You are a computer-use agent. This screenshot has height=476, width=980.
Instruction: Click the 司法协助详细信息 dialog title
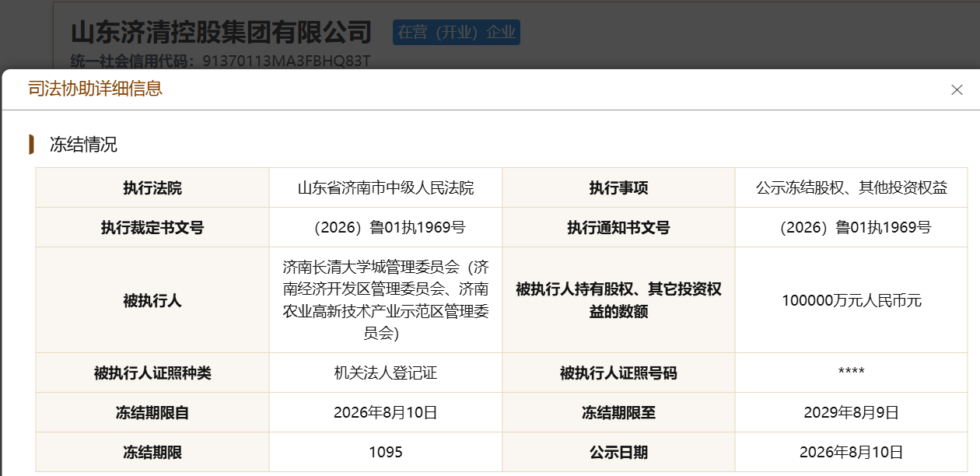(95, 89)
